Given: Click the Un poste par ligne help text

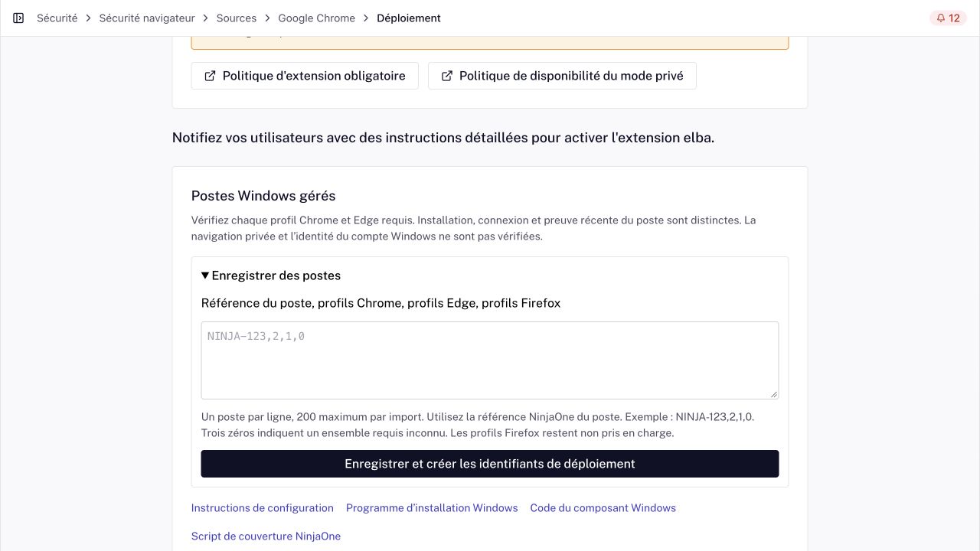Looking at the screenshot, I should [478, 425].
